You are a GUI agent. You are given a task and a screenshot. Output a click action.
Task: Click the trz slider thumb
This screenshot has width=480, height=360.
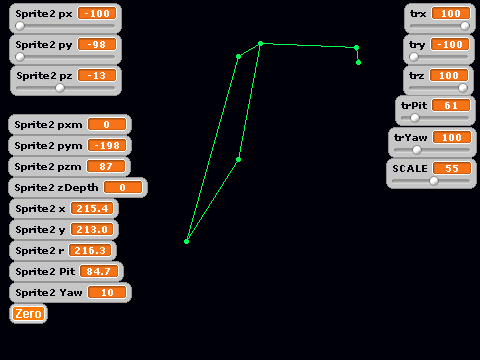pyautogui.click(x=463, y=88)
